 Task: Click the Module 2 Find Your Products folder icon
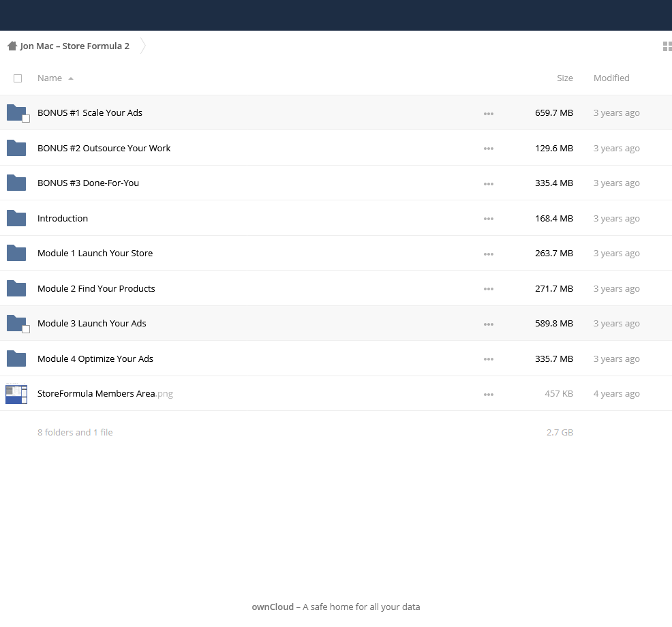[x=16, y=288]
